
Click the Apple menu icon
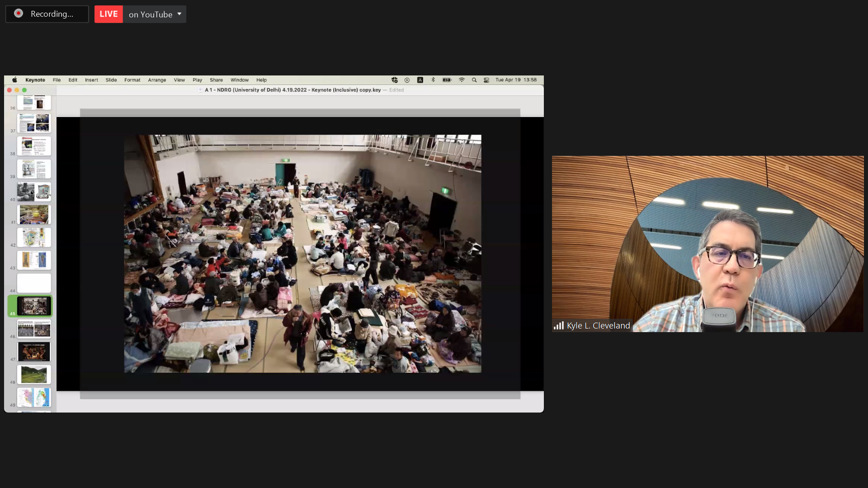point(14,80)
